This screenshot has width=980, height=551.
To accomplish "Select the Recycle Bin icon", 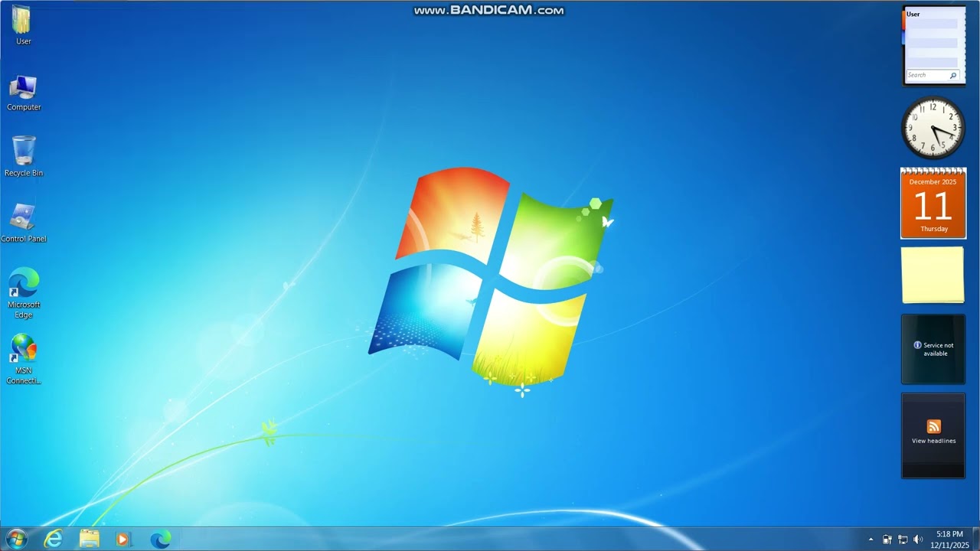I will 24,157.
